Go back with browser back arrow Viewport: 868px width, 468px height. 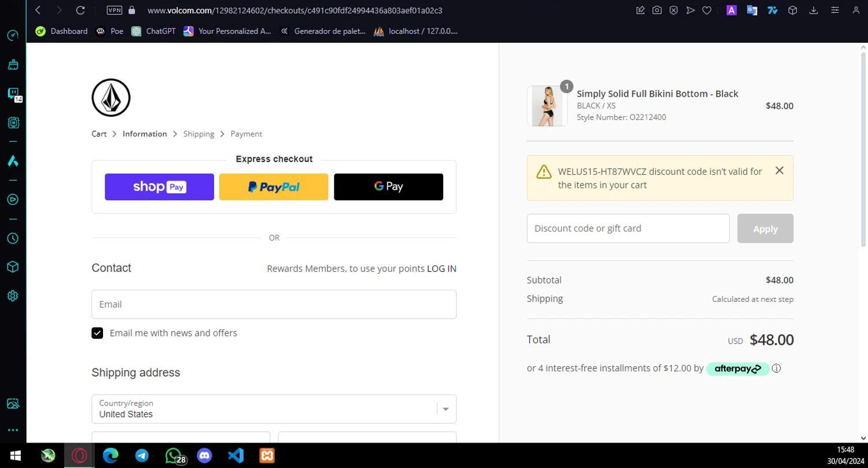(x=38, y=10)
